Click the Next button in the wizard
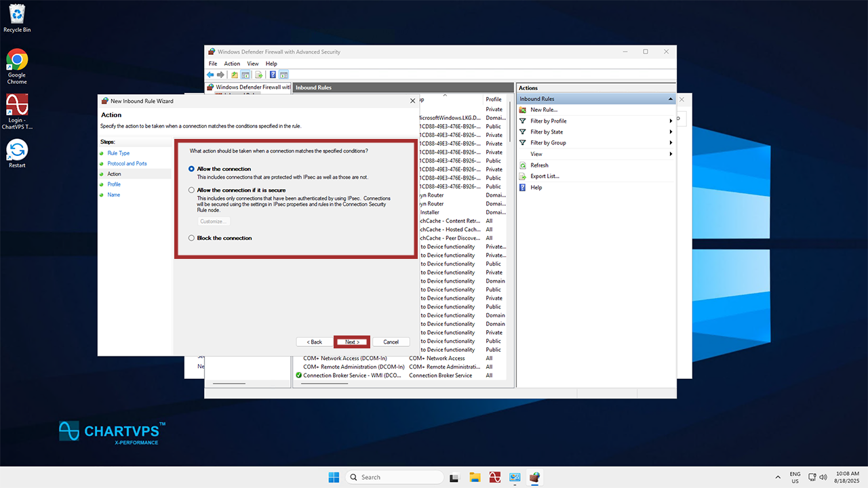Viewport: 868px width, 488px height. pyautogui.click(x=352, y=342)
